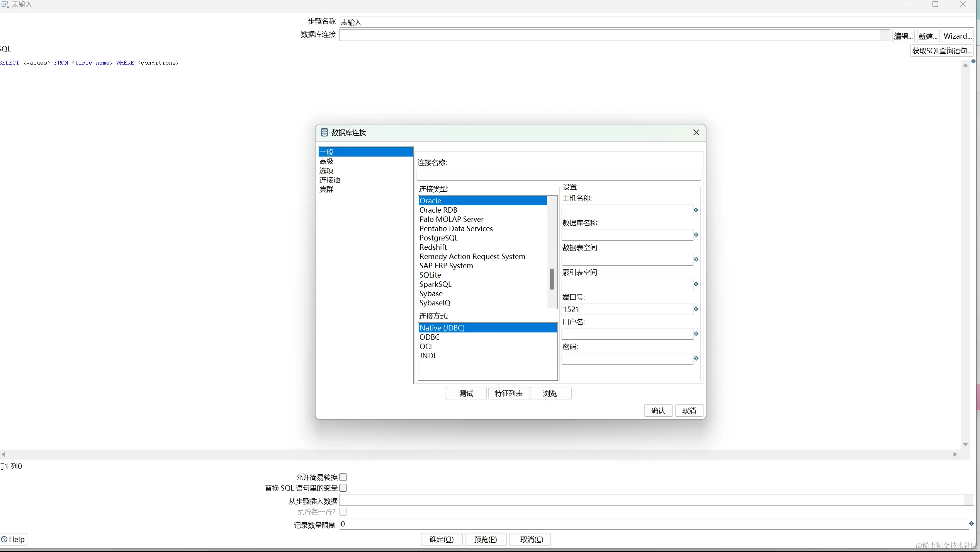The height and width of the screenshot is (552, 980).
Task: Click the 测试 connection button
Action: click(466, 393)
